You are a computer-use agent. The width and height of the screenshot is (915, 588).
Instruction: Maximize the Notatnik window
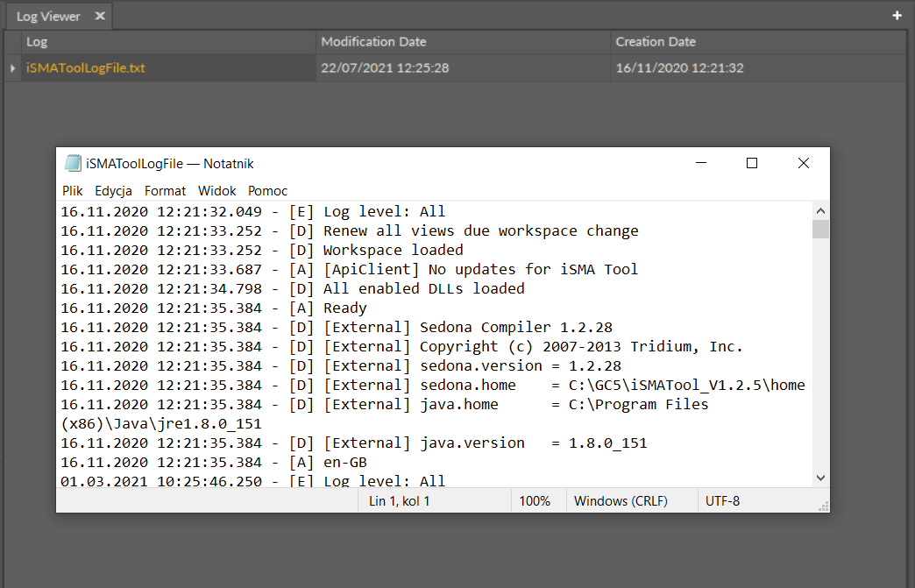751,163
